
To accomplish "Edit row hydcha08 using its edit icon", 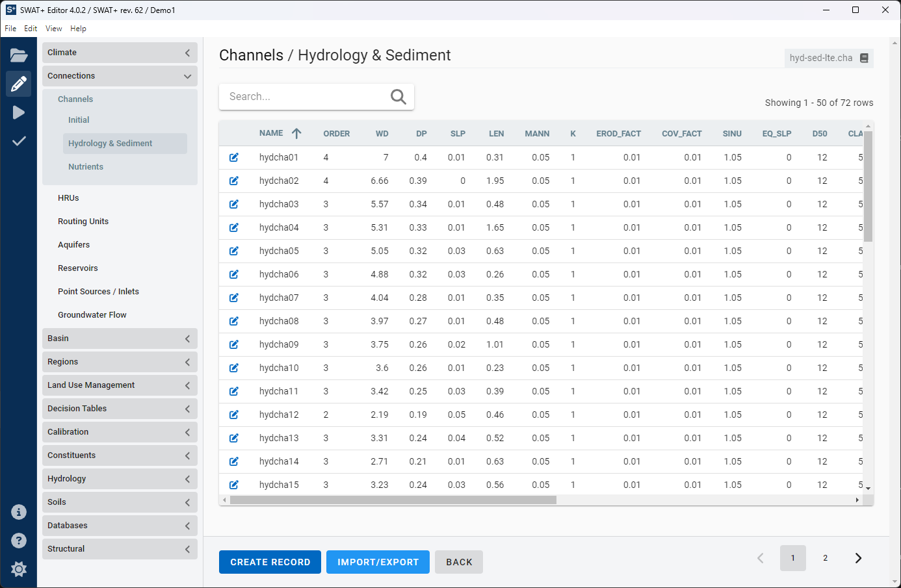I will pyautogui.click(x=234, y=321).
